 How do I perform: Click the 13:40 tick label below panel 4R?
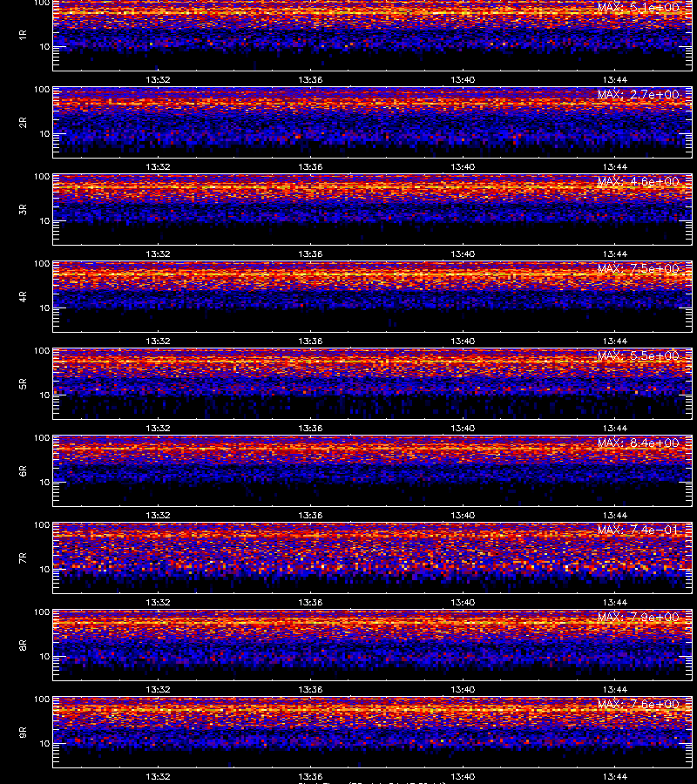coord(463,341)
